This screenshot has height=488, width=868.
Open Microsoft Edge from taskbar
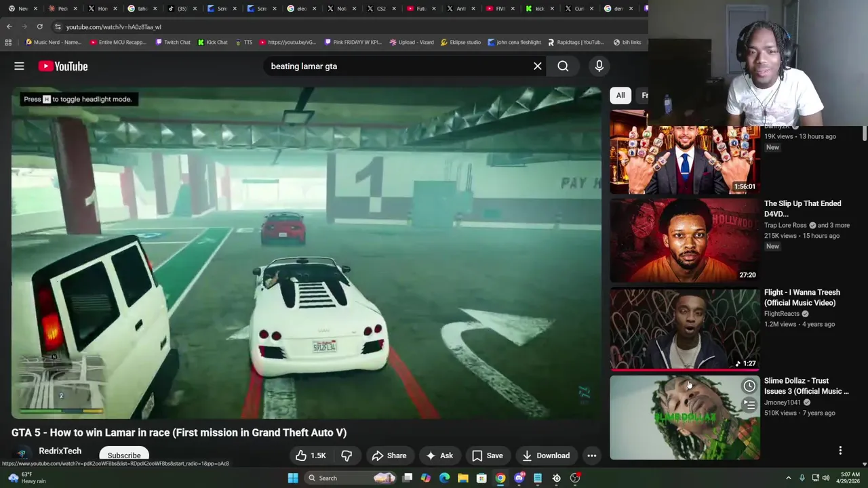coord(444,478)
